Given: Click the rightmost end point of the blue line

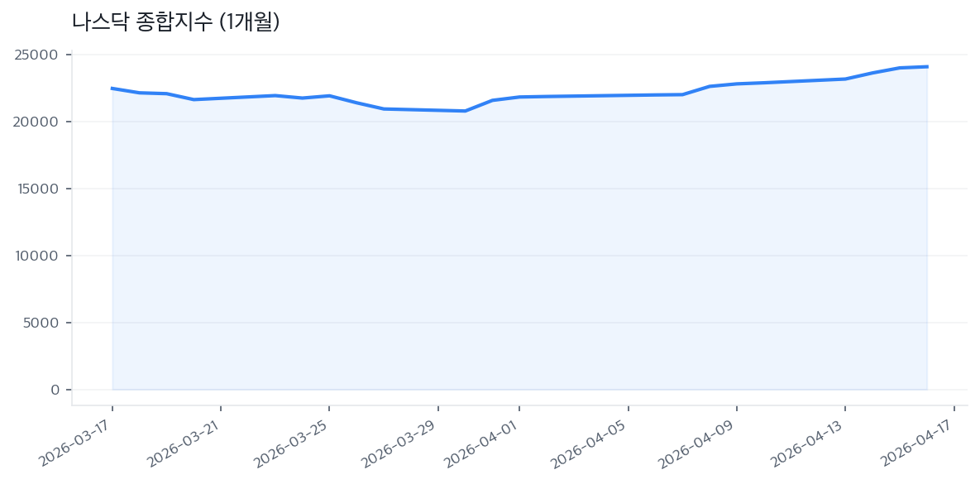Looking at the screenshot, I should 927,66.
